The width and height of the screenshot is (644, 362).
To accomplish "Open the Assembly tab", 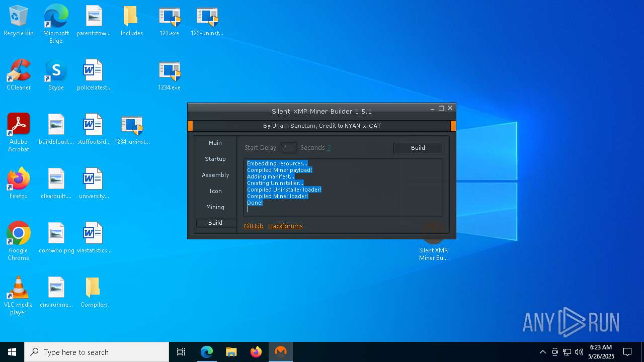I will point(215,175).
